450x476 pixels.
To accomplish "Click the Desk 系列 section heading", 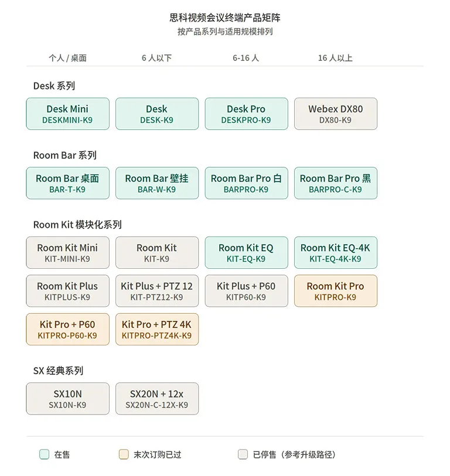I will pyautogui.click(x=54, y=86).
